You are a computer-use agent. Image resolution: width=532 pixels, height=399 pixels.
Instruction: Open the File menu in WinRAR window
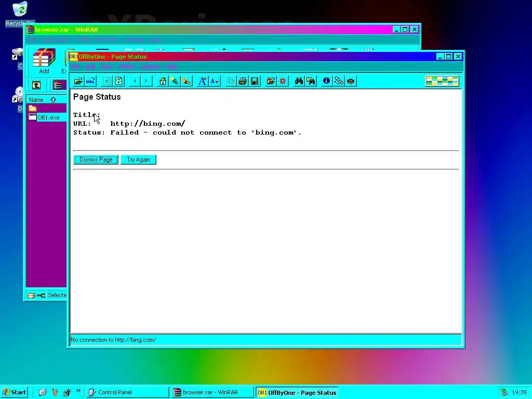tap(32, 39)
